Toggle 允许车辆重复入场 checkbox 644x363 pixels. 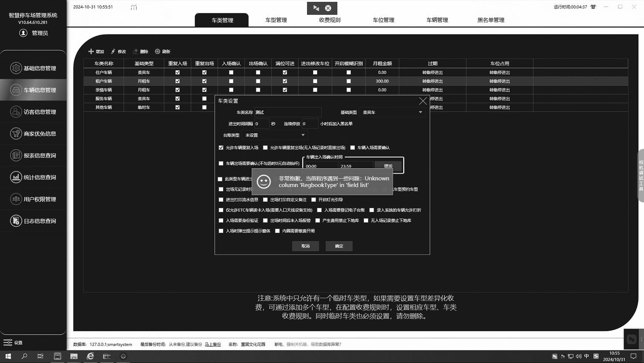(x=221, y=147)
